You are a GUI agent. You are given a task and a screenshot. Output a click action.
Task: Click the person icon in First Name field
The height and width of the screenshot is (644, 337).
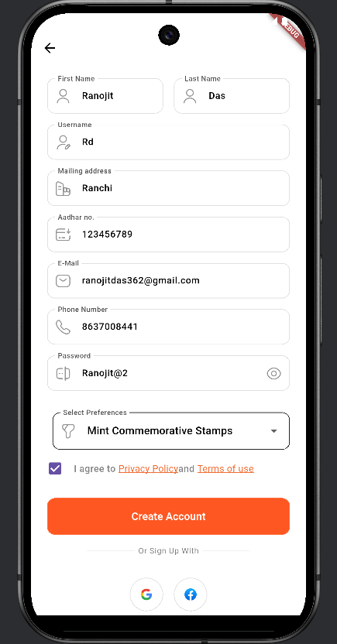click(x=63, y=96)
